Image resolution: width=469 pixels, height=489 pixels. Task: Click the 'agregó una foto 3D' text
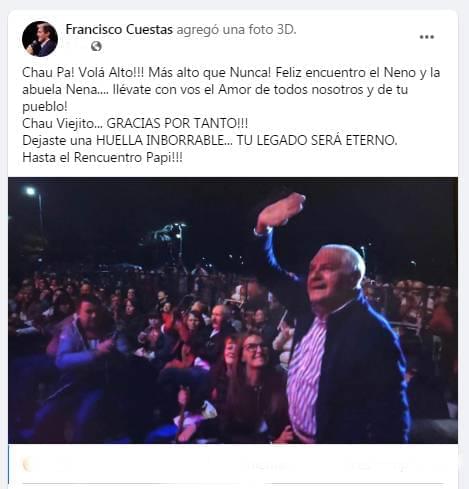236,29
